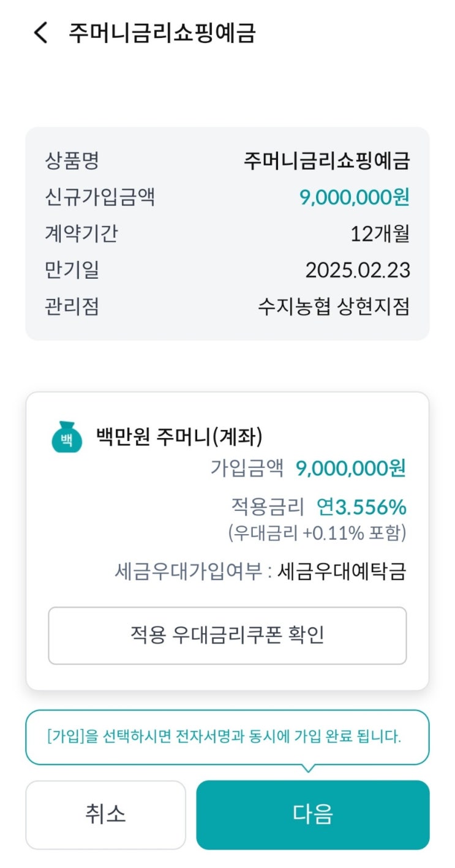Select the bold 주머니금리쇼핑예금 product name value
Image resolution: width=455 pixels, height=868 pixels.
click(x=326, y=161)
